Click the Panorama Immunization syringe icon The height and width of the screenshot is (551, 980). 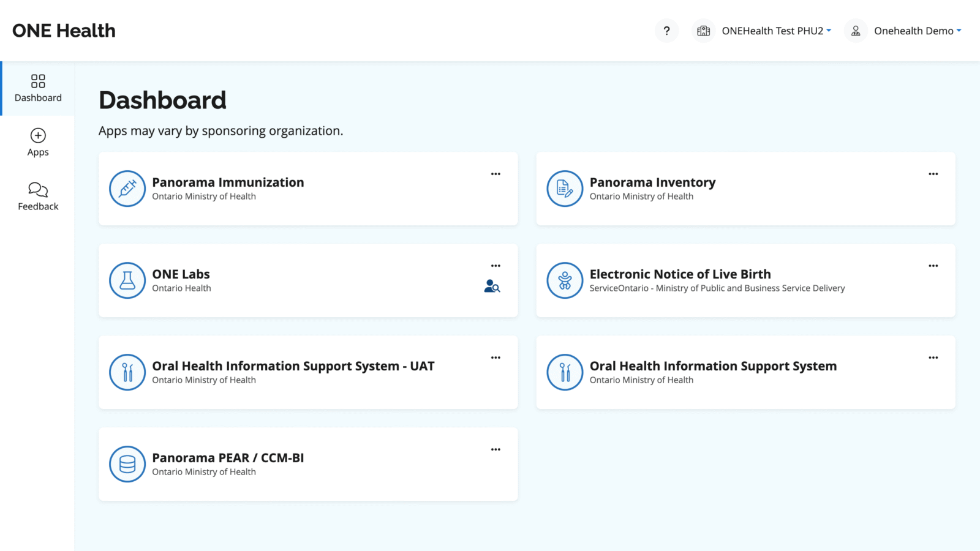(127, 189)
